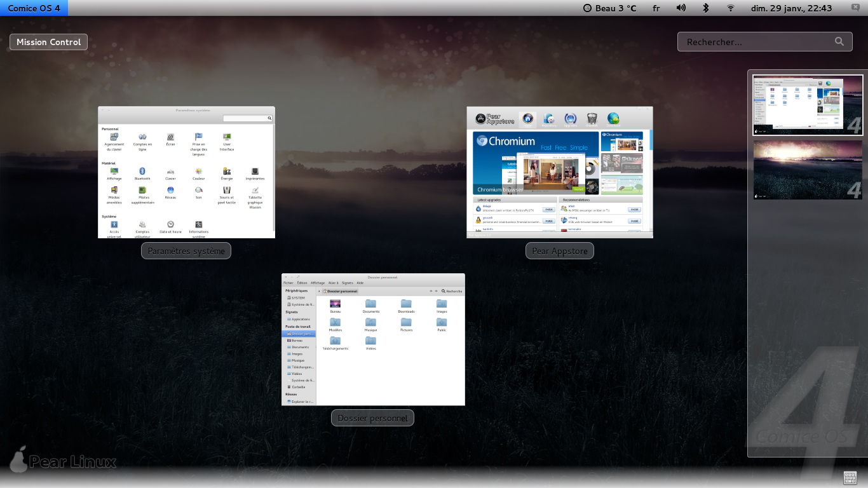Click the Pear Linux logo
This screenshot has width=868, height=488.
(x=62, y=460)
